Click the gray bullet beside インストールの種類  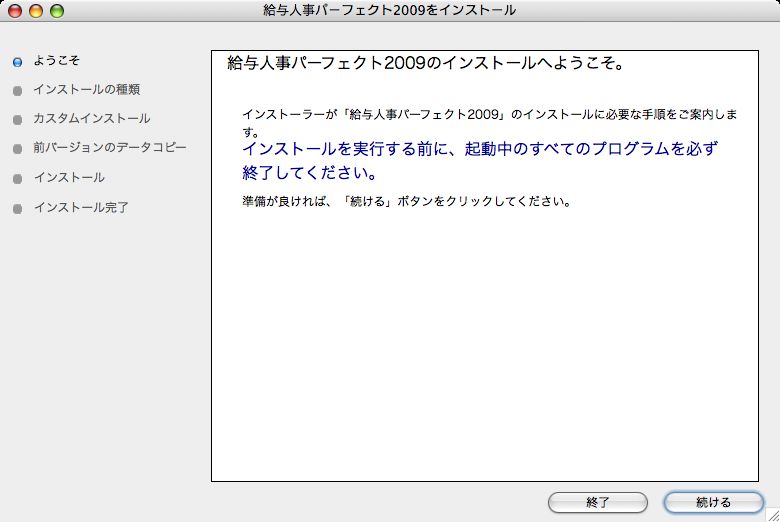17,91
